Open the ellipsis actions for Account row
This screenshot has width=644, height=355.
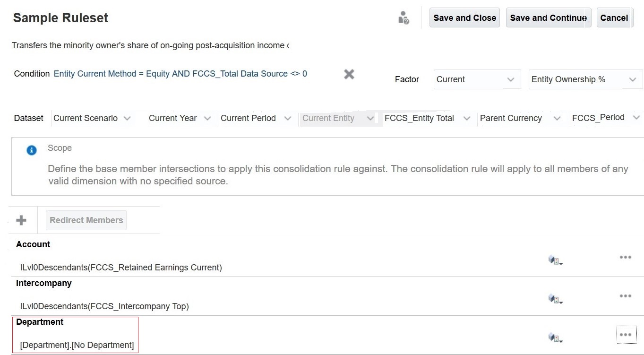[x=625, y=257]
